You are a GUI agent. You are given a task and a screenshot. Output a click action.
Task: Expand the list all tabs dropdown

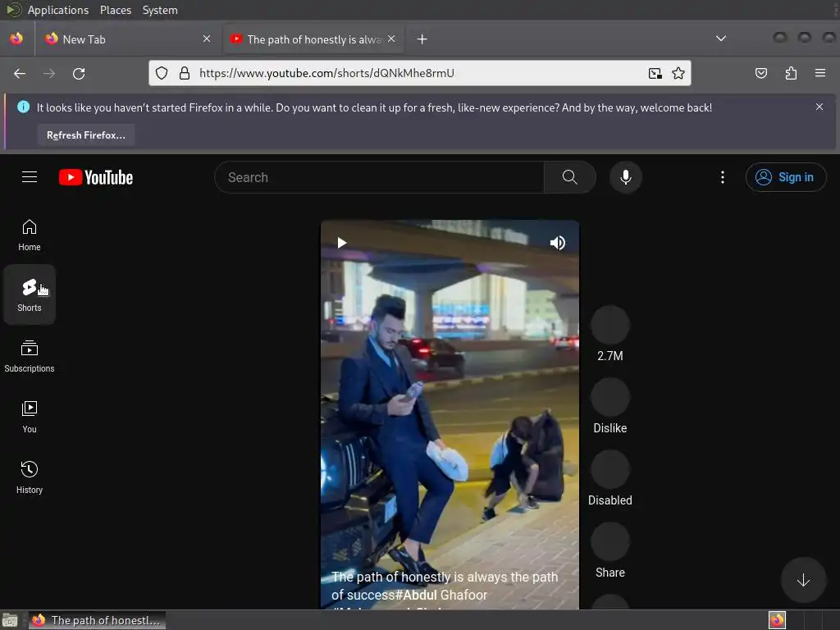pos(721,39)
